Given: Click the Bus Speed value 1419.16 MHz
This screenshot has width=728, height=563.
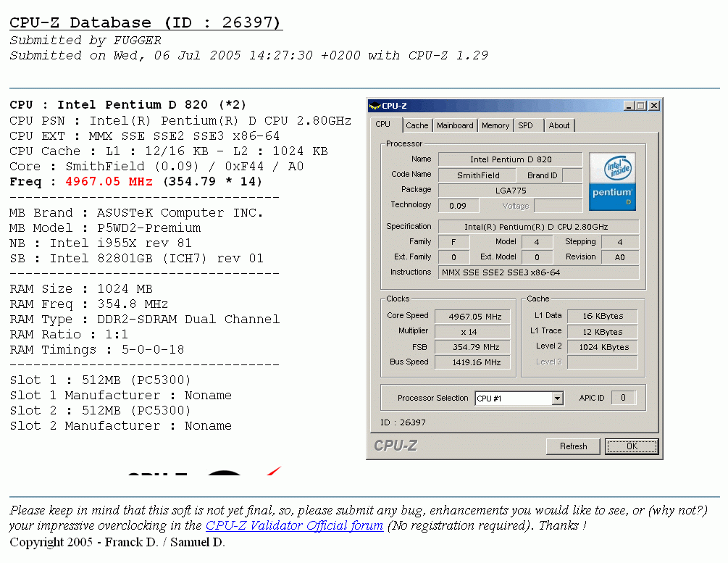Looking at the screenshot, I should tap(472, 362).
